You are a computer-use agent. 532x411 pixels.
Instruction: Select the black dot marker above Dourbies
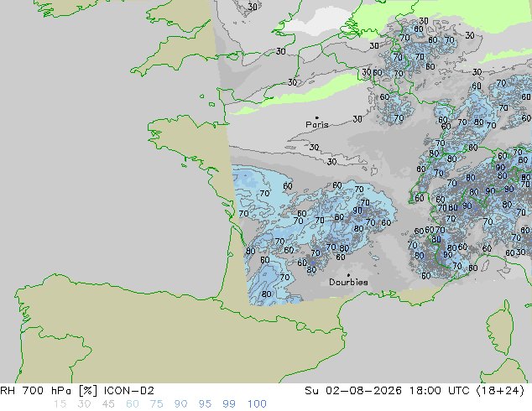click(x=348, y=275)
